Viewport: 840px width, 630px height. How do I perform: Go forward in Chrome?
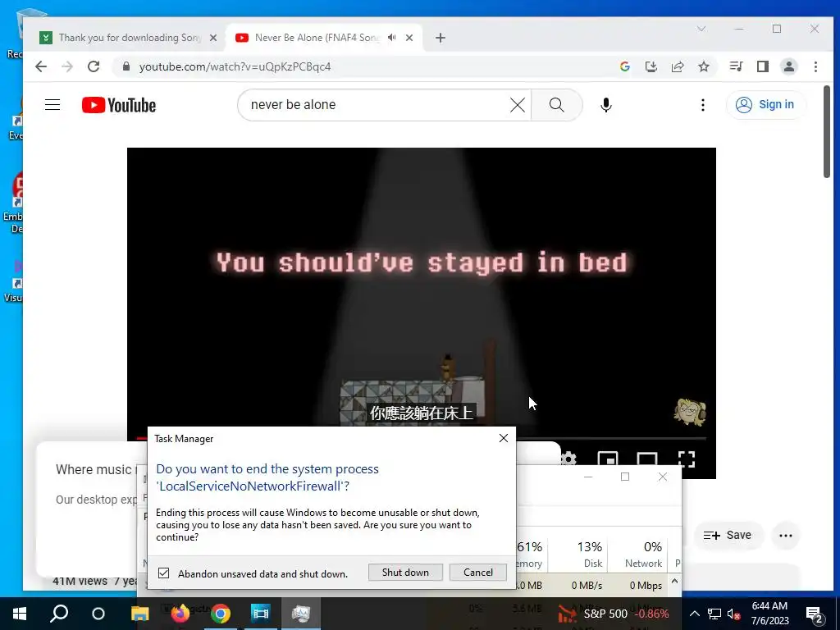[67, 66]
